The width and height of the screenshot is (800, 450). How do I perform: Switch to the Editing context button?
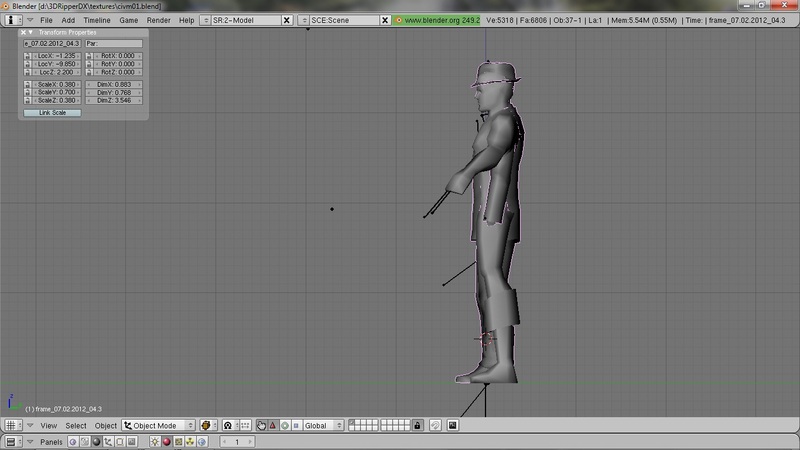(x=120, y=441)
